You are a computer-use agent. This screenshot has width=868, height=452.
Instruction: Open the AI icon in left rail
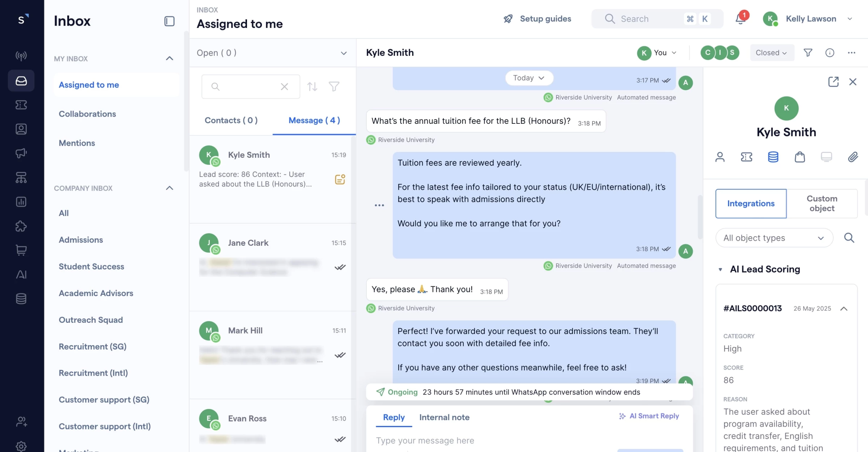21,275
